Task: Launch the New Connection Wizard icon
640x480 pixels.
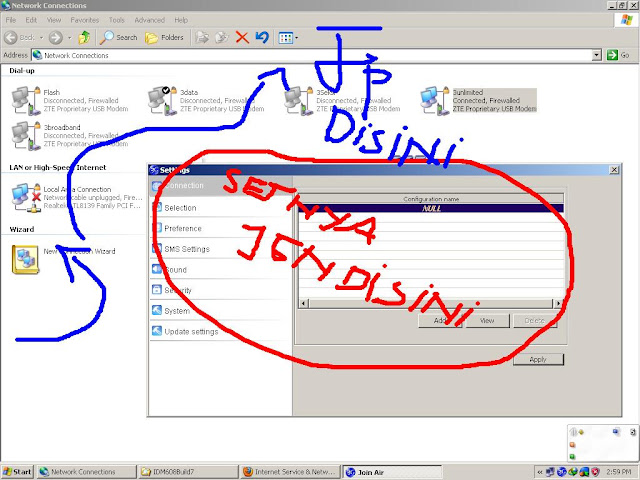Action: [25, 259]
